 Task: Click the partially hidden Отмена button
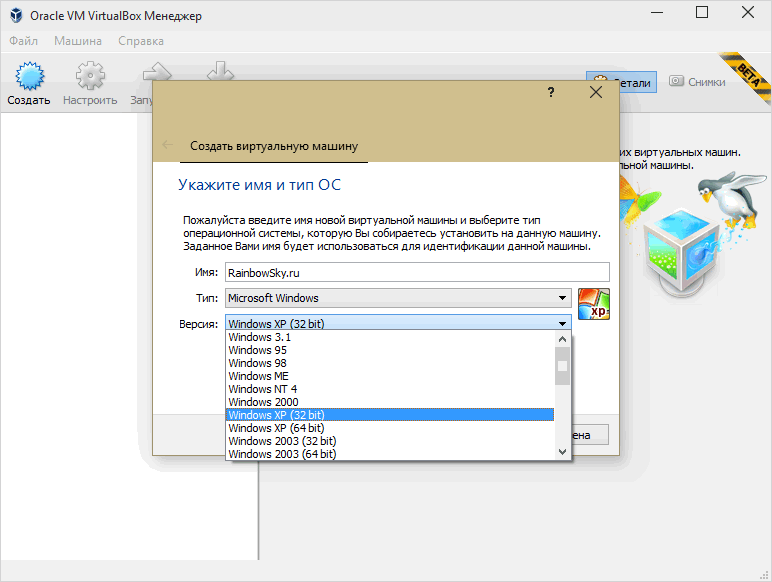[590, 435]
